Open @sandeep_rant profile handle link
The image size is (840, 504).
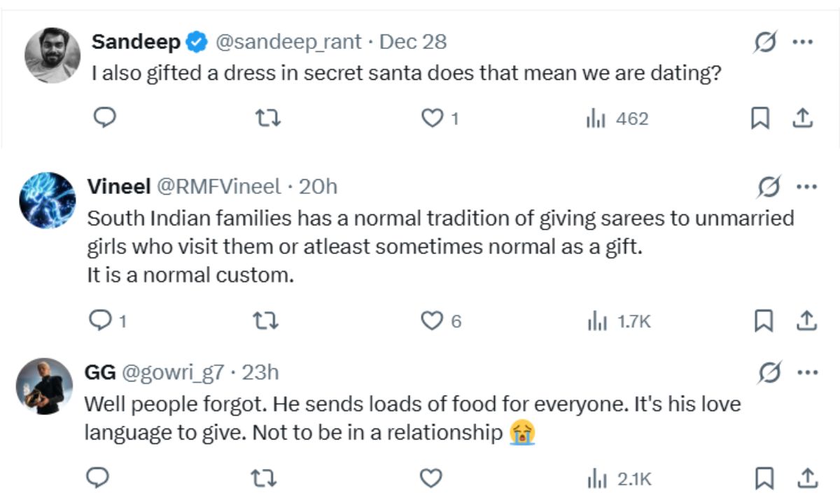click(x=288, y=42)
